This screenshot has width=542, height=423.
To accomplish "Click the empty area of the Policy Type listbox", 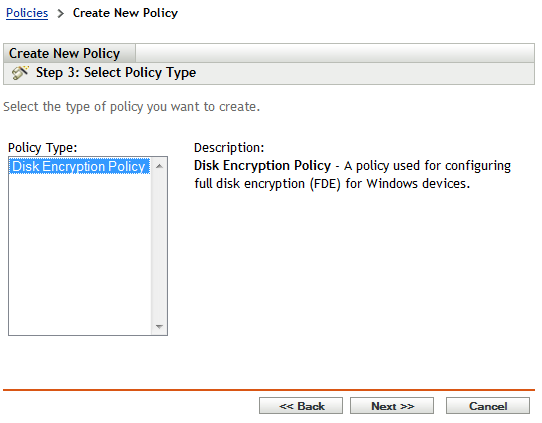I will (x=80, y=254).
